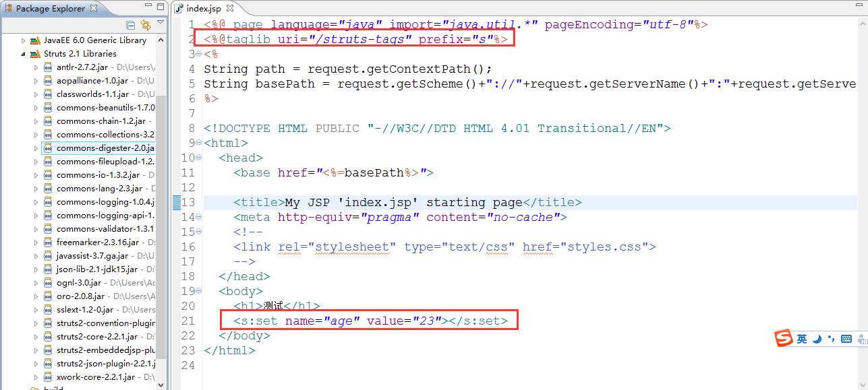This screenshot has width=868, height=390.
Task: Click the jar icon beside xwork-core-2.2.1.jar
Action: click(49, 377)
